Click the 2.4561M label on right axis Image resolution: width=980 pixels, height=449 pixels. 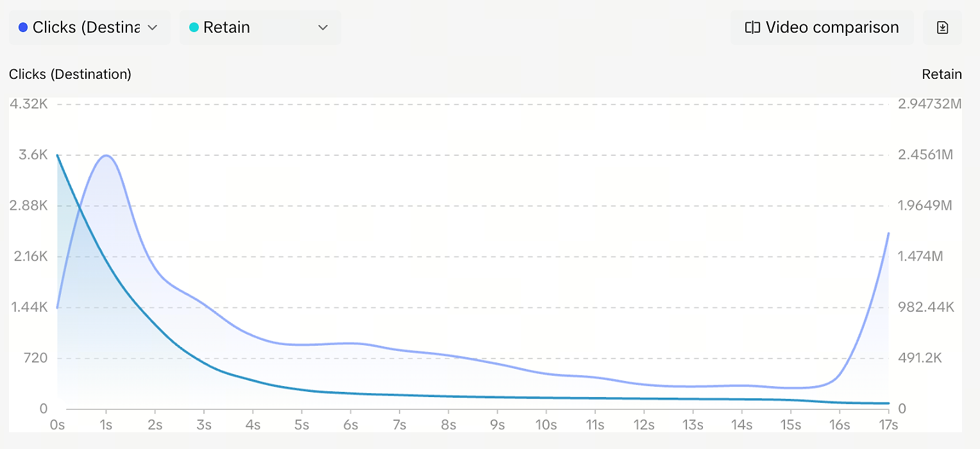click(925, 155)
